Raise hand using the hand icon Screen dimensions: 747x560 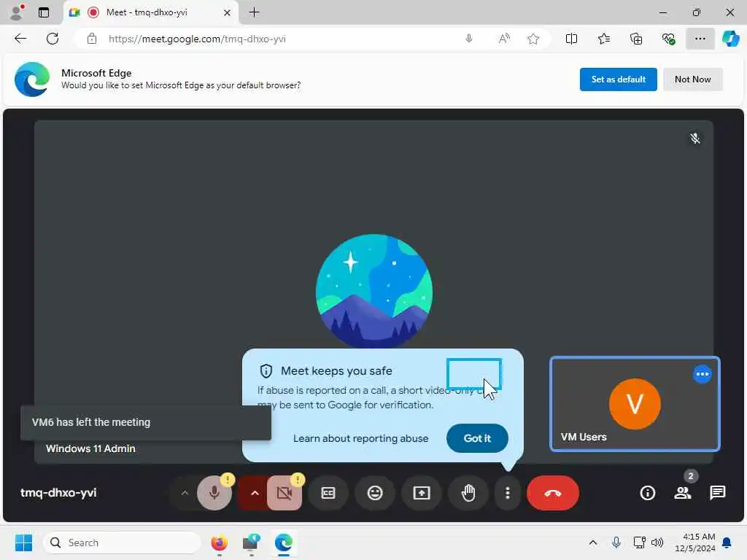[468, 493]
